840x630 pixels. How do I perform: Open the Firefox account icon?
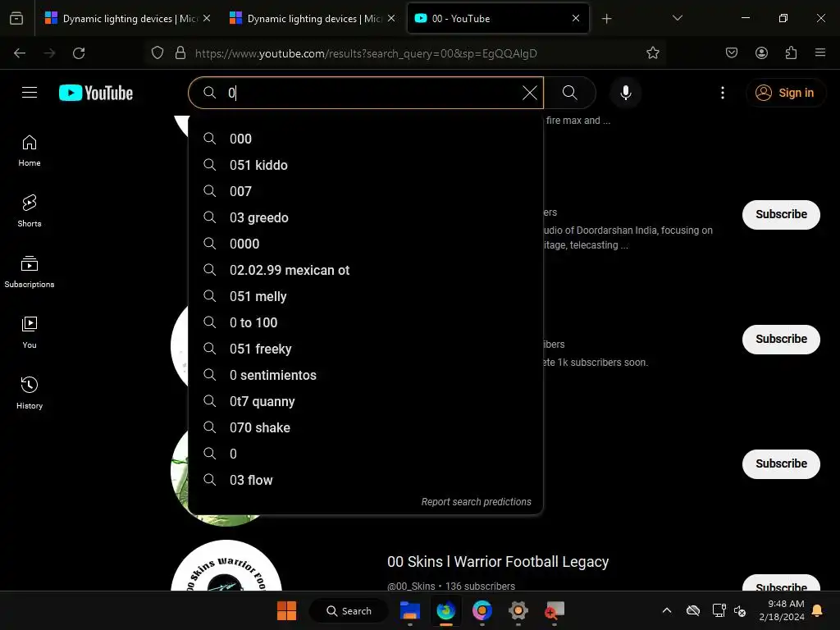tap(761, 53)
